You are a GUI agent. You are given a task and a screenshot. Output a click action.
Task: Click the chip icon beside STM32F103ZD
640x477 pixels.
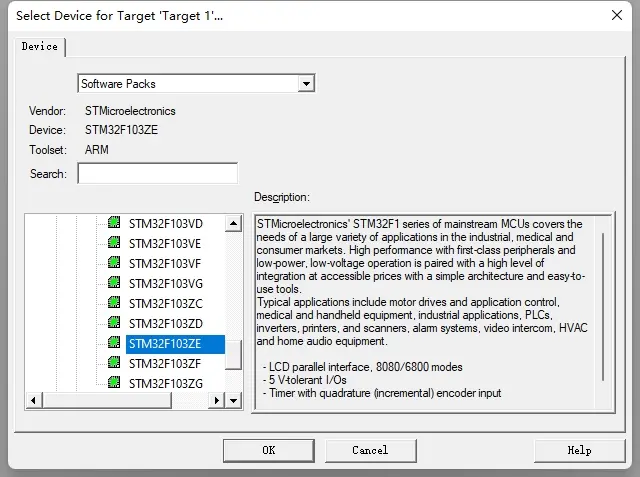click(114, 323)
